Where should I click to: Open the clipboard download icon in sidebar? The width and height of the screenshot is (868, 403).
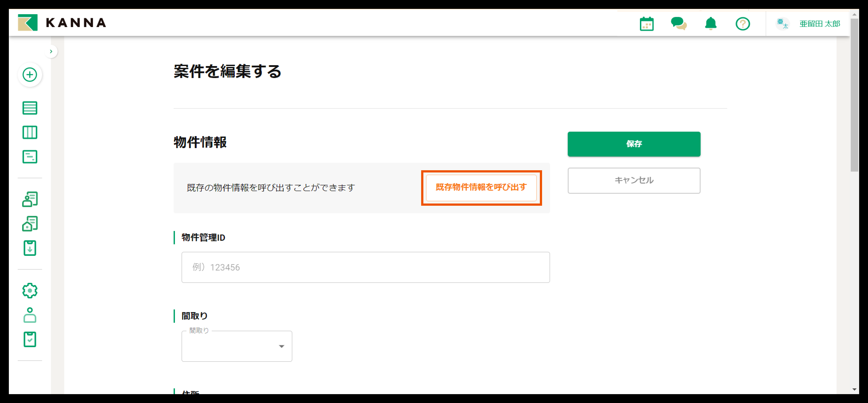click(30, 248)
